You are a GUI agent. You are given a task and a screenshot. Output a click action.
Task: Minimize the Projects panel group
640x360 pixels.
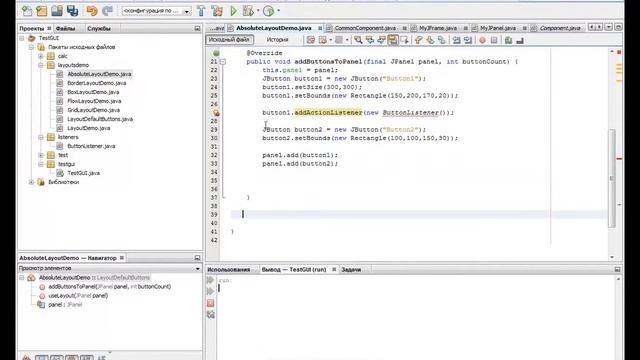[x=198, y=28]
